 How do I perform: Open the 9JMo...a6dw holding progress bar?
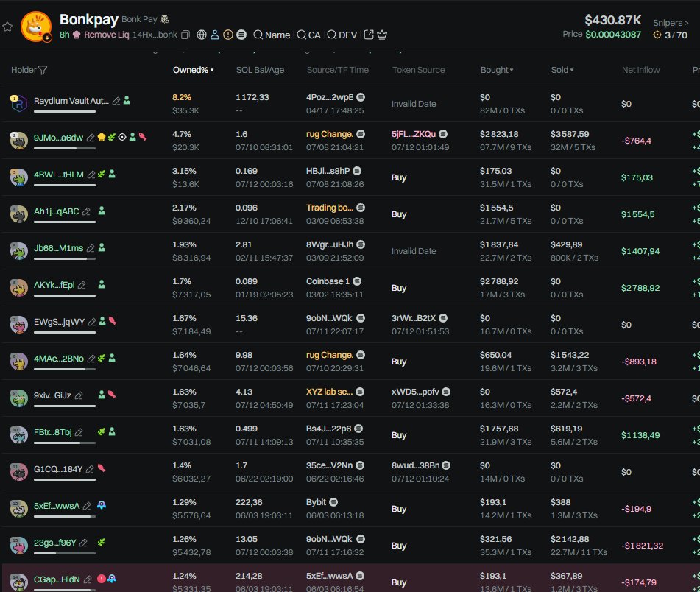point(65,148)
